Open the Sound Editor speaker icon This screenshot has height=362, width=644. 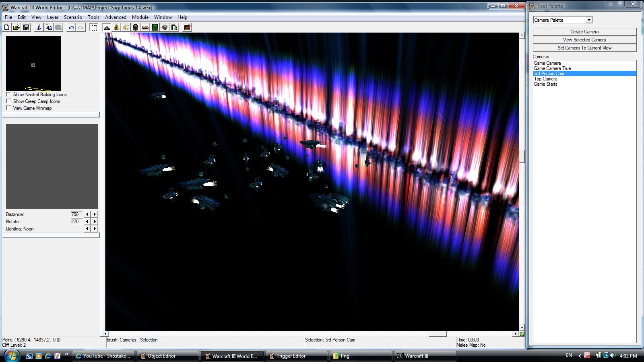click(x=126, y=27)
